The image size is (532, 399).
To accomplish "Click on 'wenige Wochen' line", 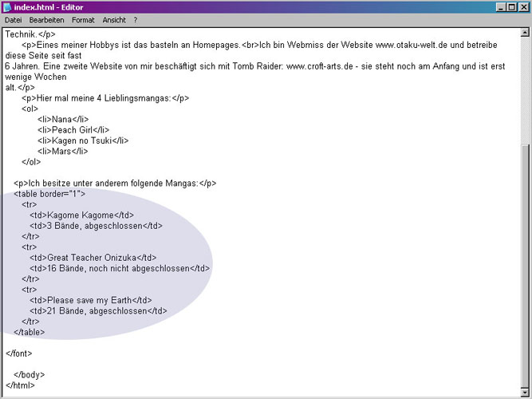I will coord(36,77).
